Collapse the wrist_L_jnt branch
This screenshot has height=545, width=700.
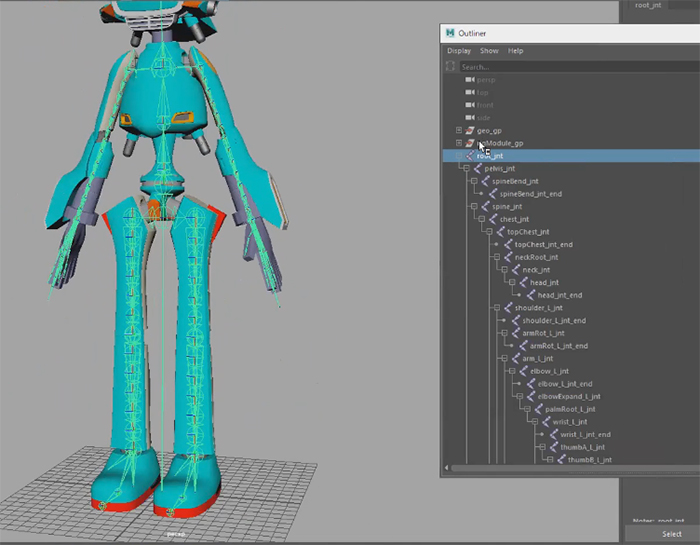[535, 421]
